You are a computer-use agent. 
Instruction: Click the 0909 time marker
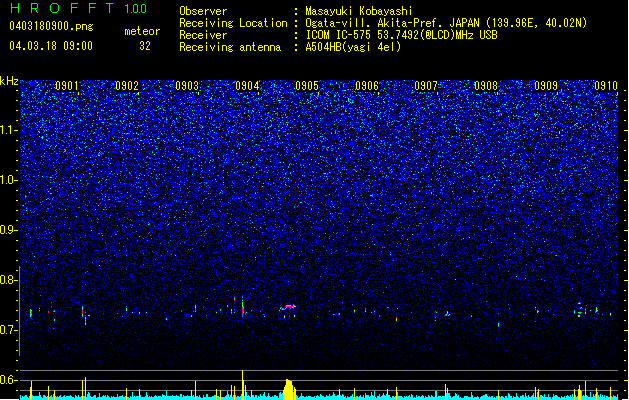coord(546,86)
